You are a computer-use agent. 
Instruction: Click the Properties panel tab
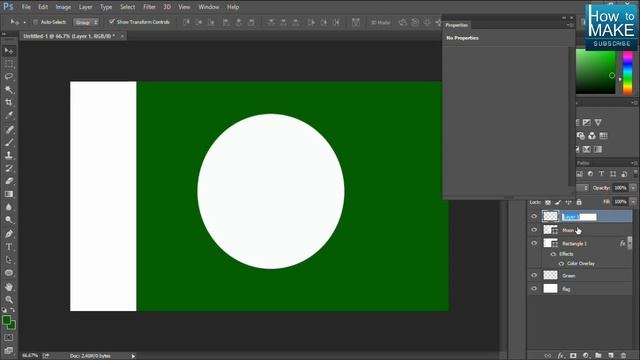[457, 25]
